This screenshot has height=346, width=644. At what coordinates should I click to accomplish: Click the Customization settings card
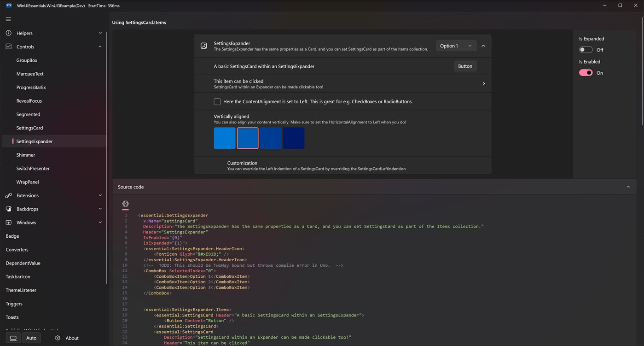[x=342, y=166]
